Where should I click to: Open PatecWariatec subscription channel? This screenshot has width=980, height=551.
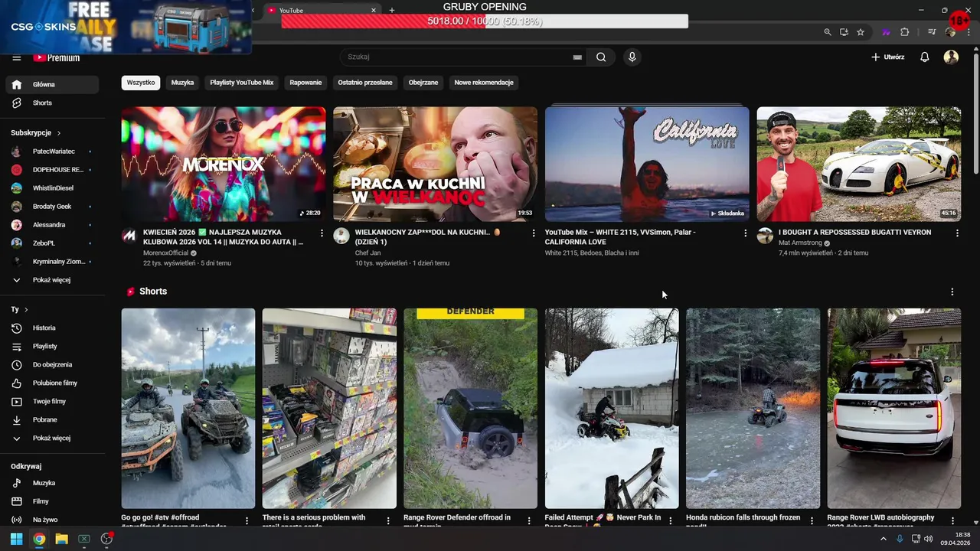[x=52, y=152]
